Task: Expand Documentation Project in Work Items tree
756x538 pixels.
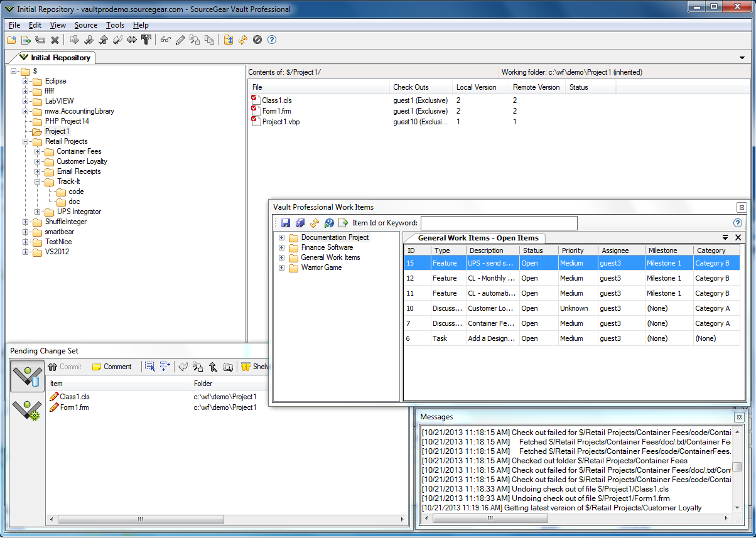Action: pos(282,238)
